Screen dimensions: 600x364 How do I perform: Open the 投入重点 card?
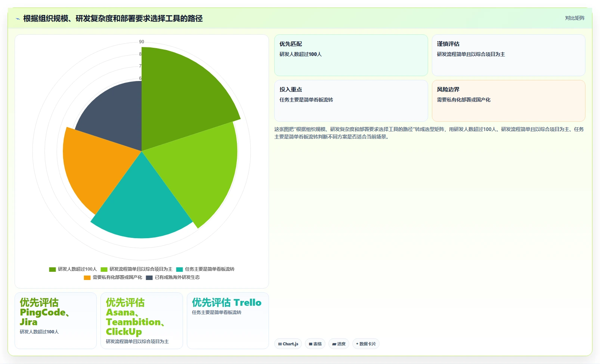pos(351,101)
